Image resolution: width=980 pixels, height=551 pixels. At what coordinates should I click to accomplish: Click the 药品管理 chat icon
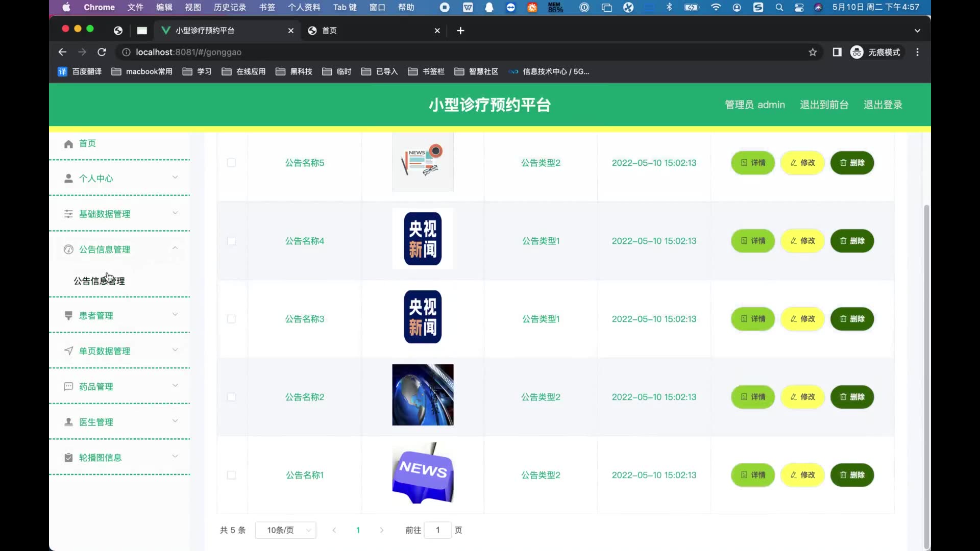point(68,387)
